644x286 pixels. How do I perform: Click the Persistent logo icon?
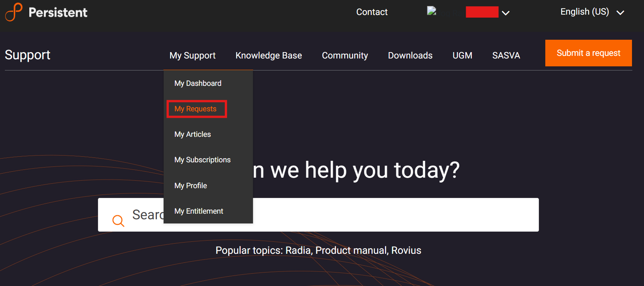click(x=14, y=12)
